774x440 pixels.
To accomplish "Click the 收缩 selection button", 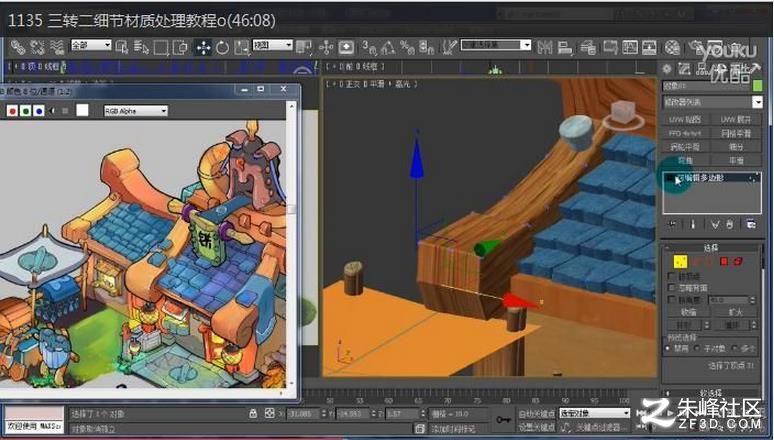I will coord(688,312).
